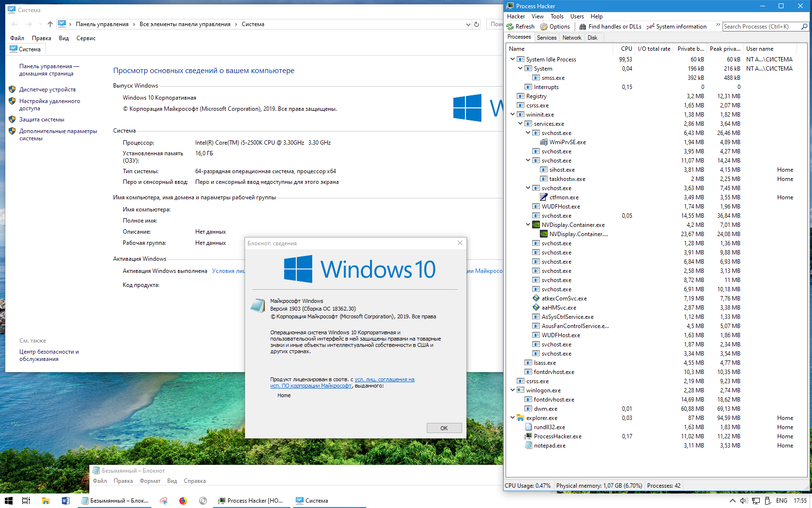Image resolution: width=812 pixels, height=508 pixels.
Task: Open the Hacker menu
Action: pos(516,16)
